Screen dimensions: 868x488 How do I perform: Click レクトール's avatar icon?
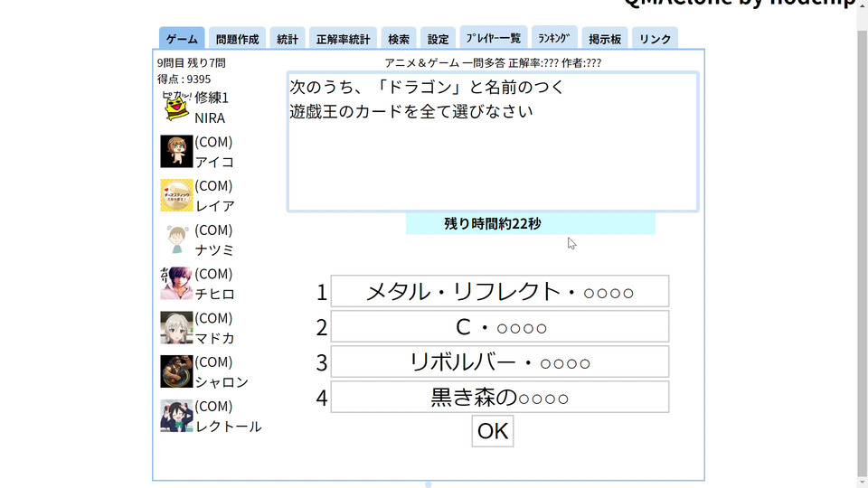[x=176, y=416]
